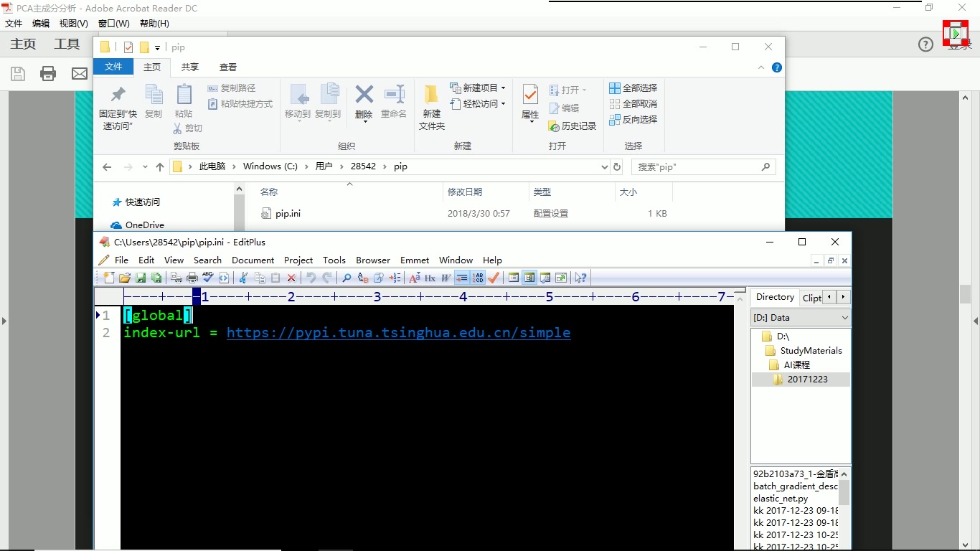Image resolution: width=980 pixels, height=551 pixels.
Task: Click Hex viewer Hx icon in EditPlus
Action: click(x=430, y=278)
